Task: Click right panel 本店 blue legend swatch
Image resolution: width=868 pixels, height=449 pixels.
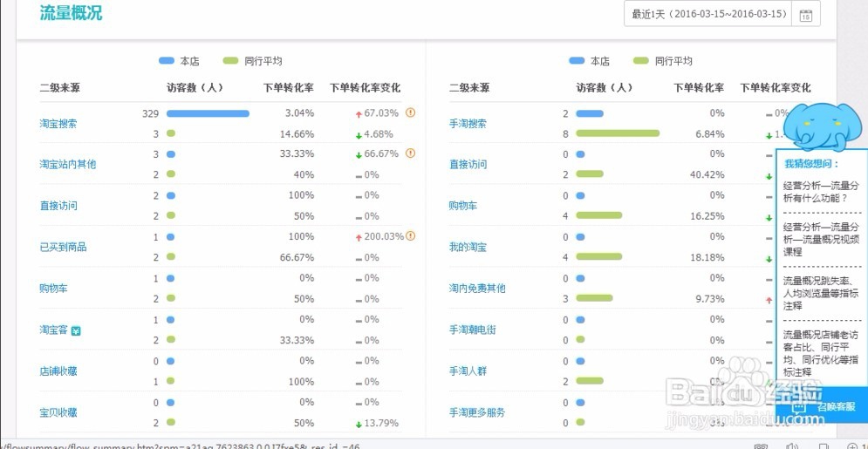Action: [577, 61]
